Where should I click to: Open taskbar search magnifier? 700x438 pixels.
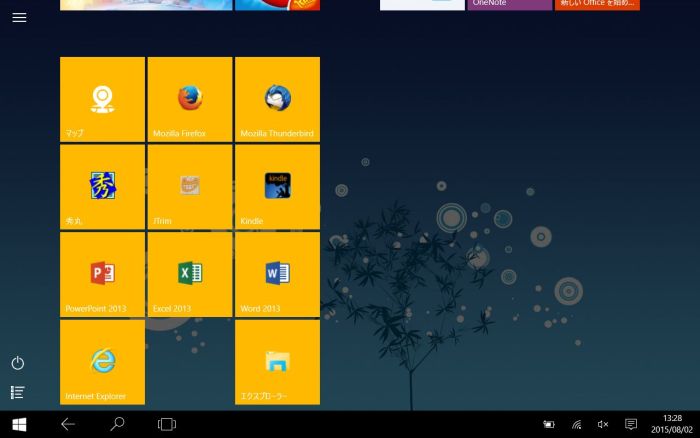(117, 424)
